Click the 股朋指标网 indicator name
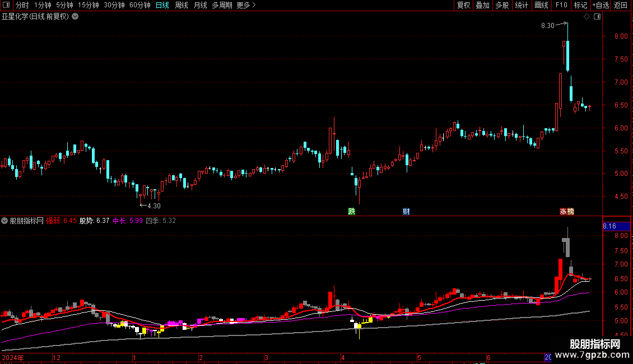This screenshot has height=364, width=633. click(x=27, y=221)
